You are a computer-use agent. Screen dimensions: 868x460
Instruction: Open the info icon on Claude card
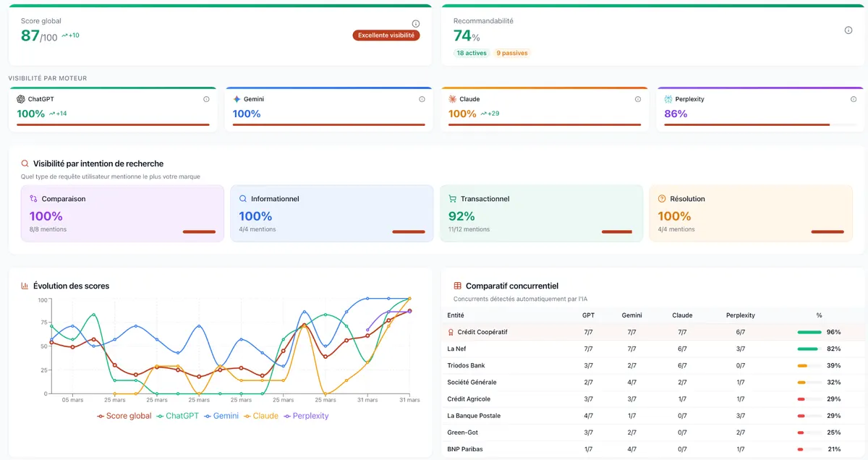point(638,99)
